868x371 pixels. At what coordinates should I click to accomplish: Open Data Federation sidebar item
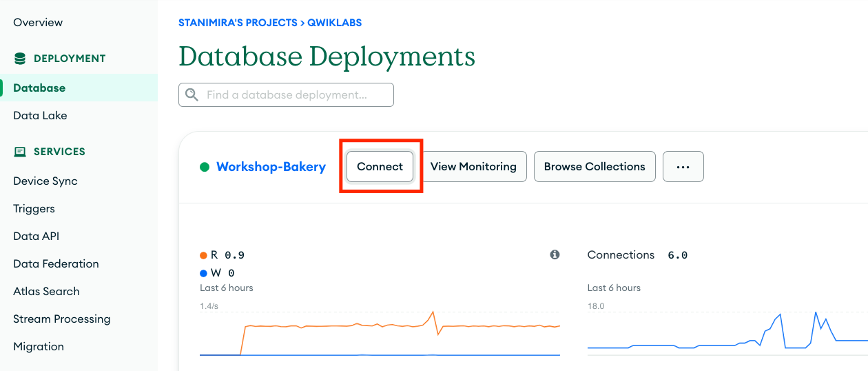[x=56, y=263]
